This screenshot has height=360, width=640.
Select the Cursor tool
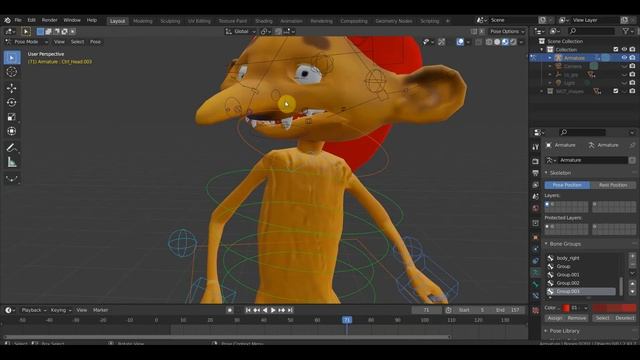pyautogui.click(x=11, y=72)
